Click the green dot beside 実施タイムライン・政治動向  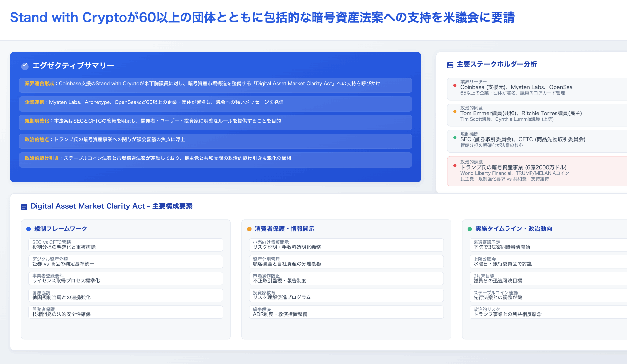coord(470,229)
